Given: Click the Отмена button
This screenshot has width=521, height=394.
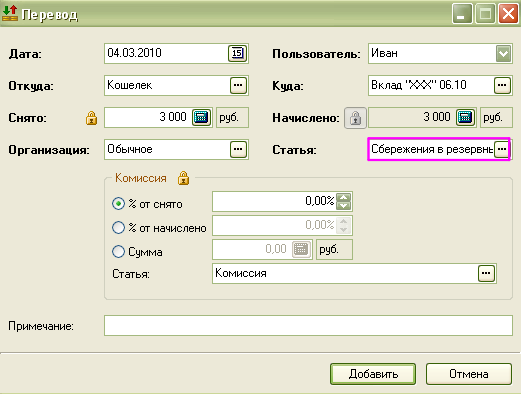Looking at the screenshot, I should 469,374.
